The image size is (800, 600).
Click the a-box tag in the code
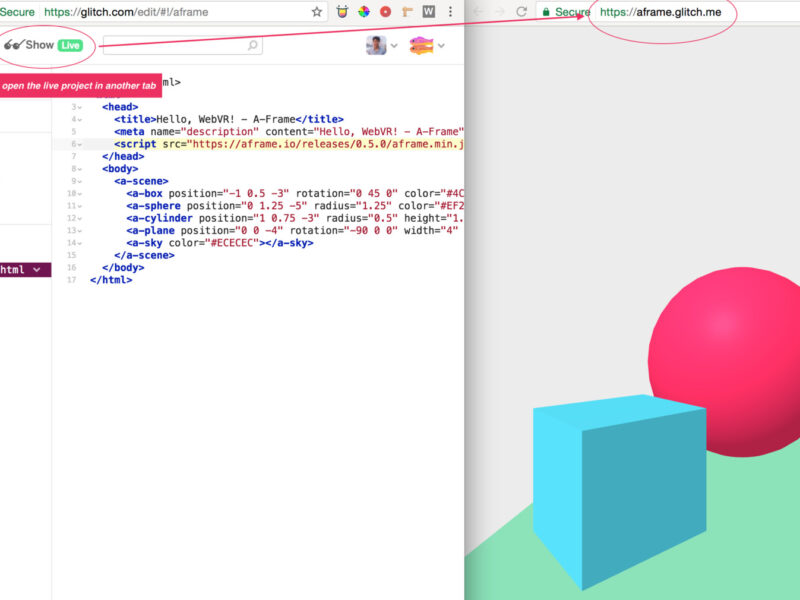pos(144,193)
